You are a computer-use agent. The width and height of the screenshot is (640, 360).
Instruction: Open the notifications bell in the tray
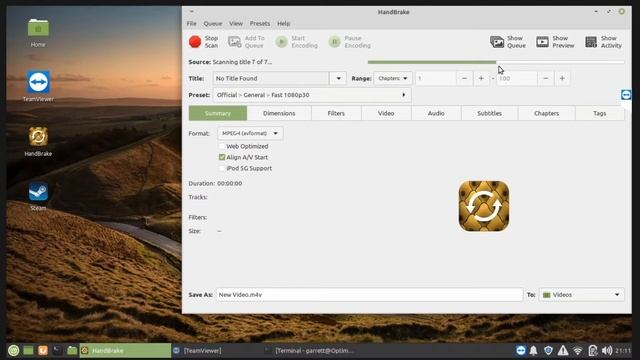pos(533,350)
